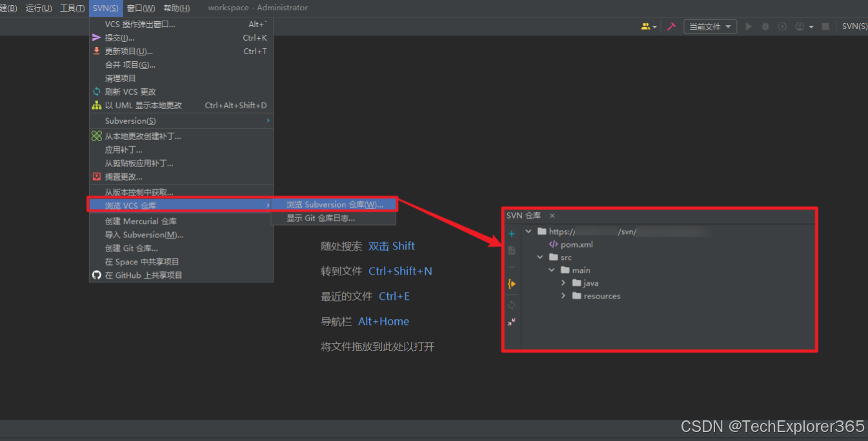Click the pink Collapse All icon
Screen dimensions: 868x441
point(512,322)
